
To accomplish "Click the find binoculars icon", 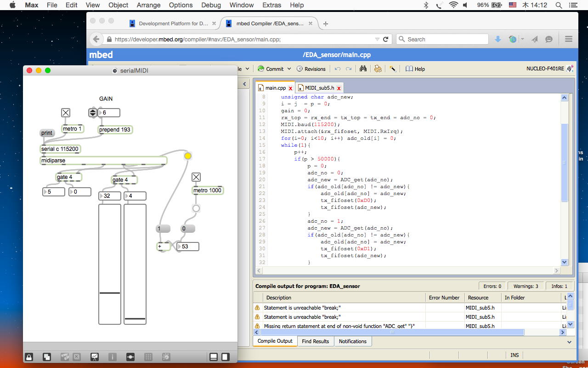I will pyautogui.click(x=363, y=69).
